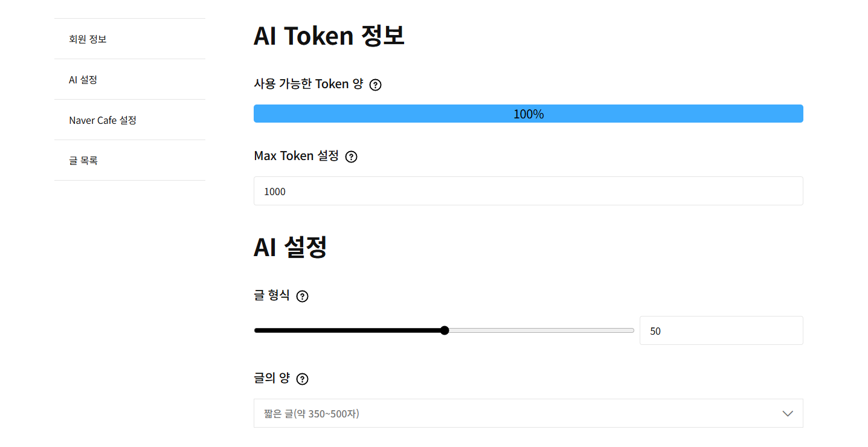Click the blue 100% token progress bar

click(x=528, y=114)
